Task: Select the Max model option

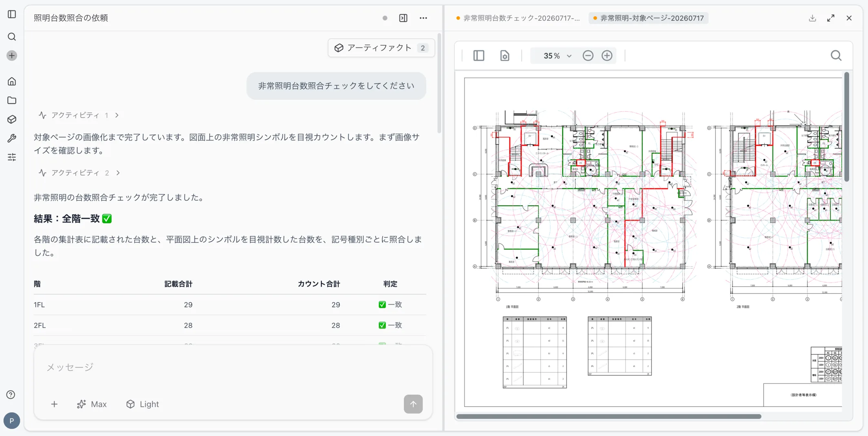Action: pyautogui.click(x=92, y=404)
